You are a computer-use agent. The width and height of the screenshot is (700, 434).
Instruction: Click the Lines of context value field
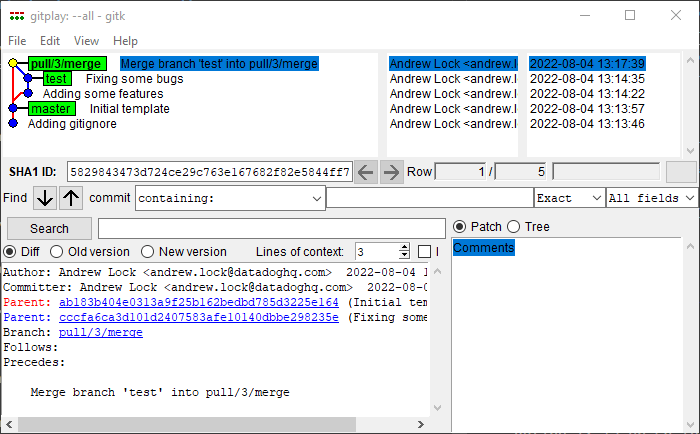point(377,252)
